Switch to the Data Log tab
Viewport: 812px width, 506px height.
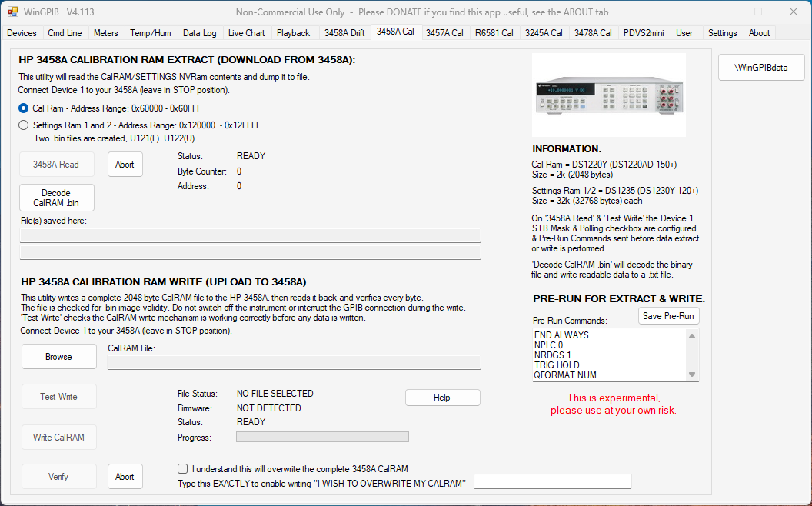pyautogui.click(x=199, y=32)
